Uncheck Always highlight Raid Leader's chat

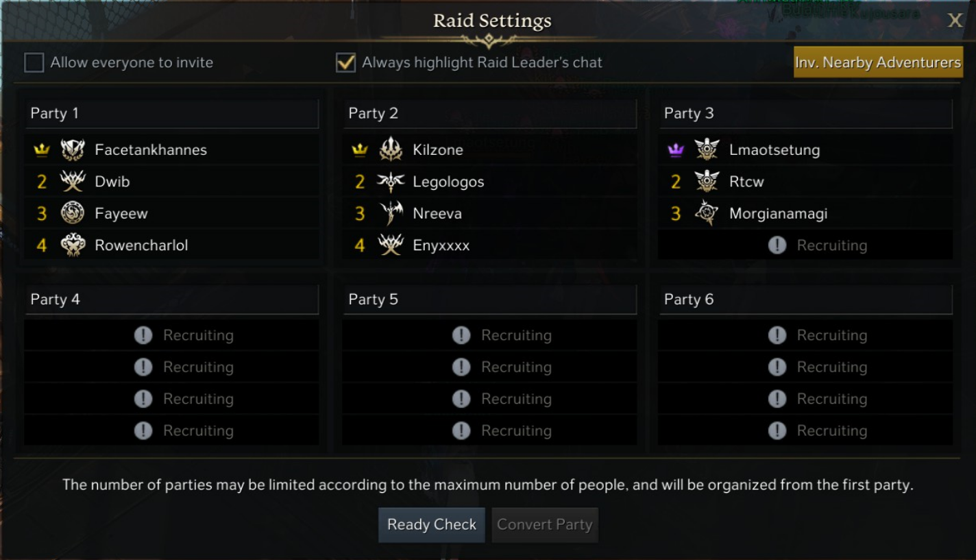345,63
